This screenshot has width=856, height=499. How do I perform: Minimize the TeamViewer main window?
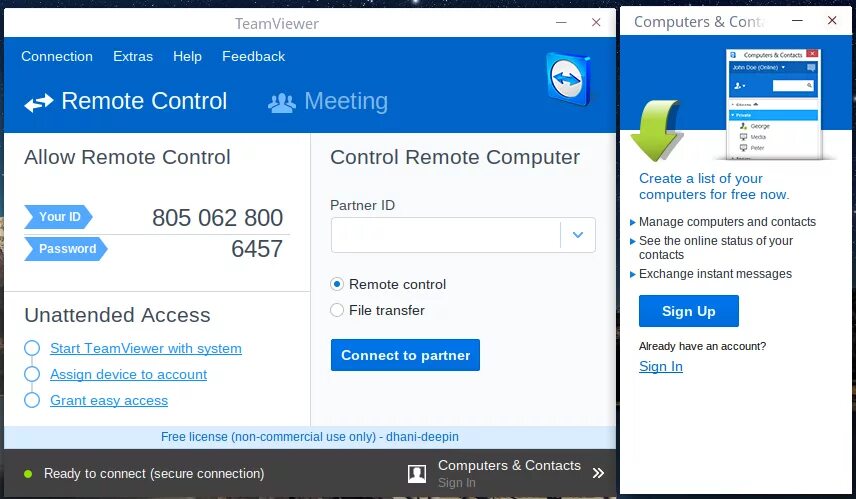pos(561,22)
